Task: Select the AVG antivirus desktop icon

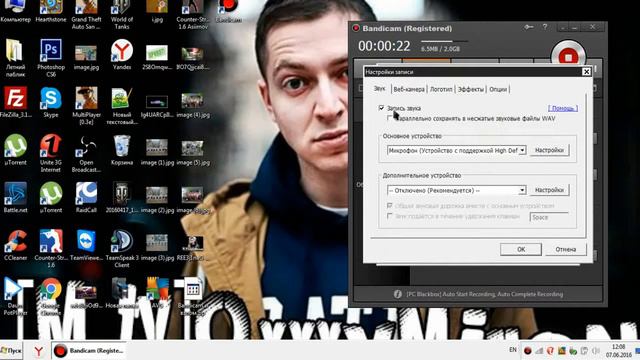Action: (157, 293)
